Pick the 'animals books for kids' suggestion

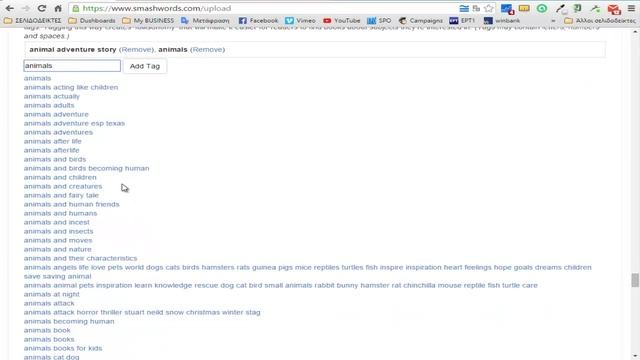click(x=63, y=347)
